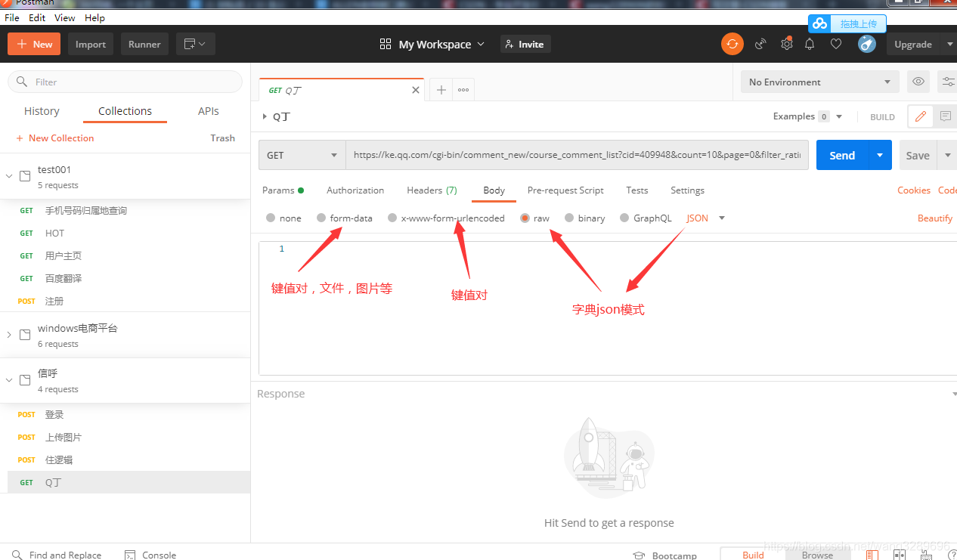Open the Edit menu
957x560 pixels.
(37, 17)
